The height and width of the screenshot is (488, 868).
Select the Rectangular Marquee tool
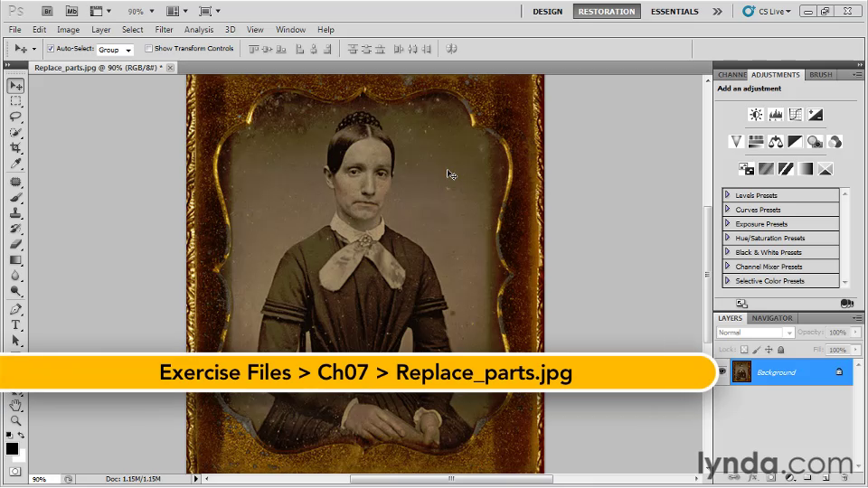click(15, 101)
